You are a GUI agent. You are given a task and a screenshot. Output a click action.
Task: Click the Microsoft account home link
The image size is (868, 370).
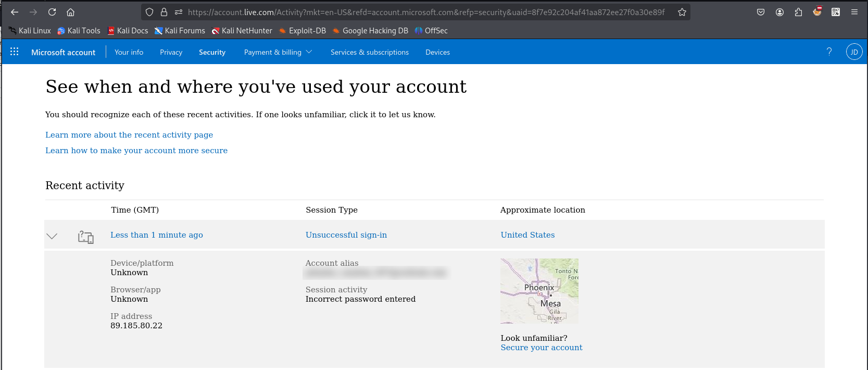pos(63,52)
